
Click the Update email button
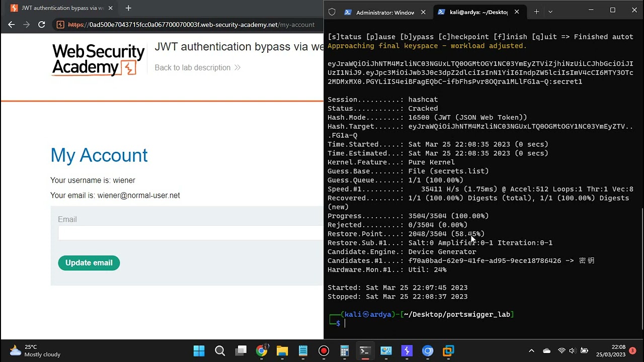[89, 262]
